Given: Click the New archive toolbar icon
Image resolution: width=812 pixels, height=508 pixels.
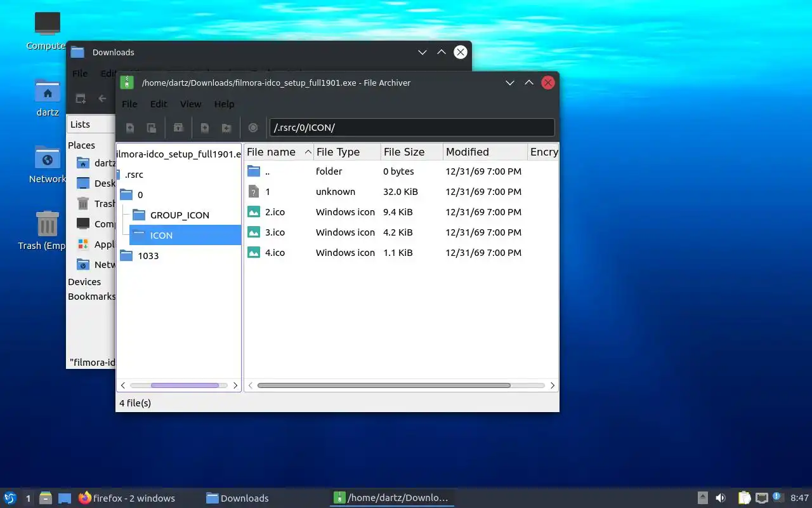Looking at the screenshot, I should [130, 128].
